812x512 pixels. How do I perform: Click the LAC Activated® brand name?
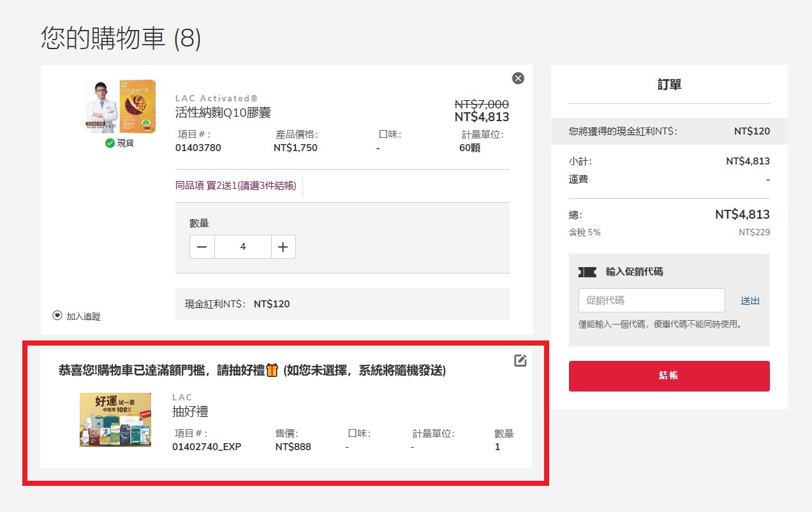[217, 98]
